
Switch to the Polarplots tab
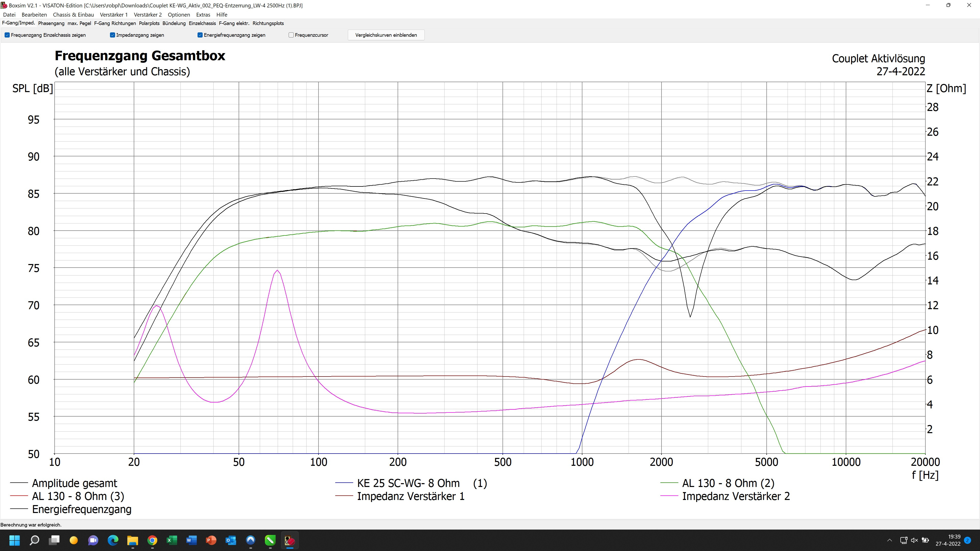[149, 23]
